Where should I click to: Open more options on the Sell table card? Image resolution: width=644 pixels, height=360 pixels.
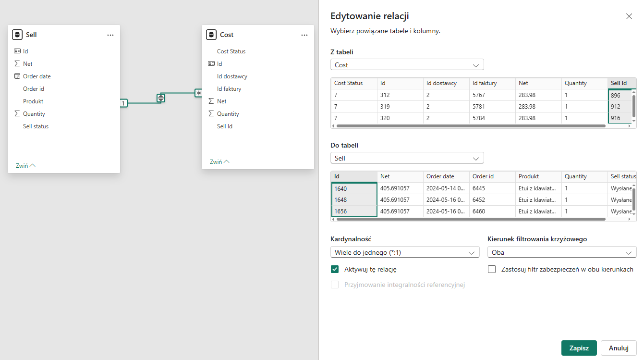(110, 35)
